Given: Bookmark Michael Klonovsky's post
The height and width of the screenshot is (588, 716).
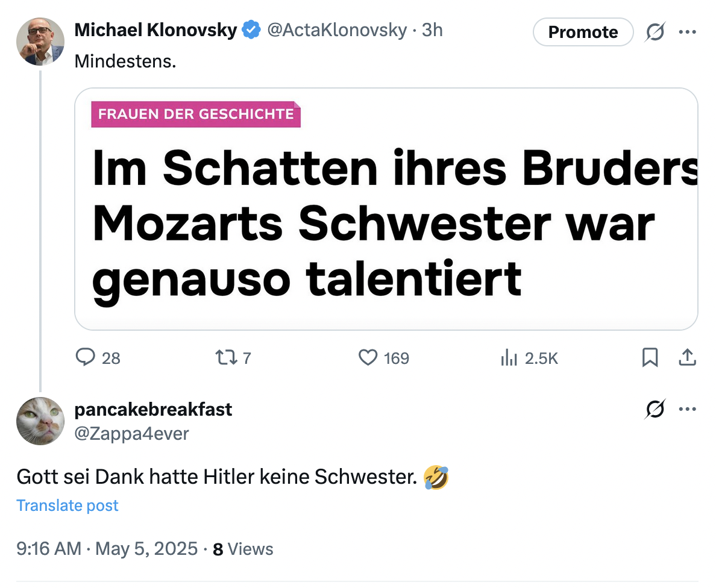Looking at the screenshot, I should coord(650,358).
